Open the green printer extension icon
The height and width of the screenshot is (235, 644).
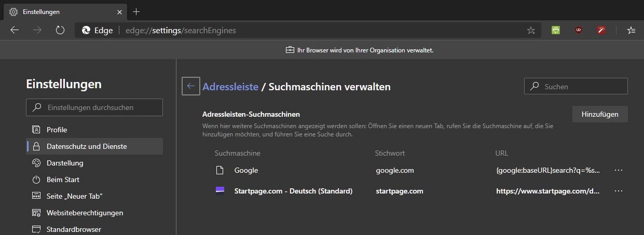click(x=556, y=31)
